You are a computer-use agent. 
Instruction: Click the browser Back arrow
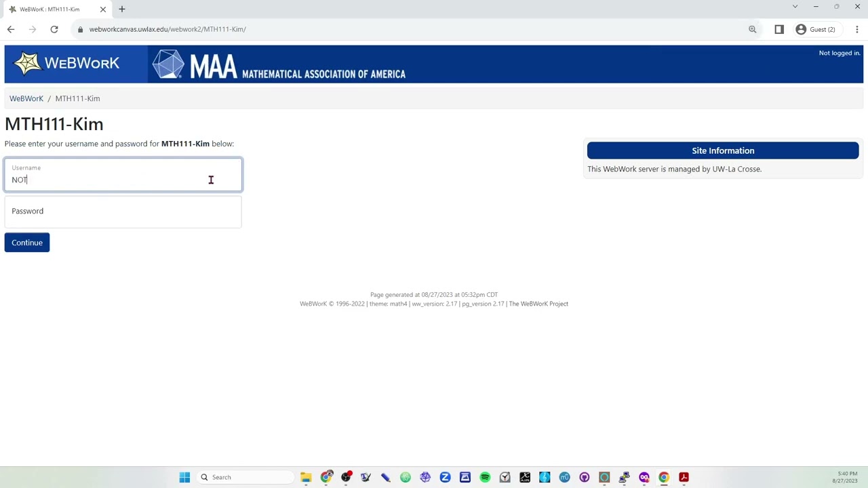click(11, 29)
